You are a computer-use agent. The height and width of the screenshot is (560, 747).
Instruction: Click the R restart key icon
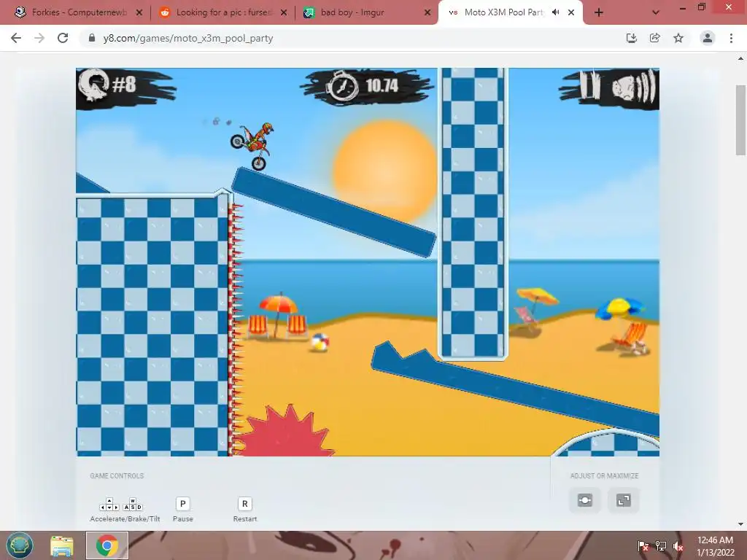tap(245, 504)
